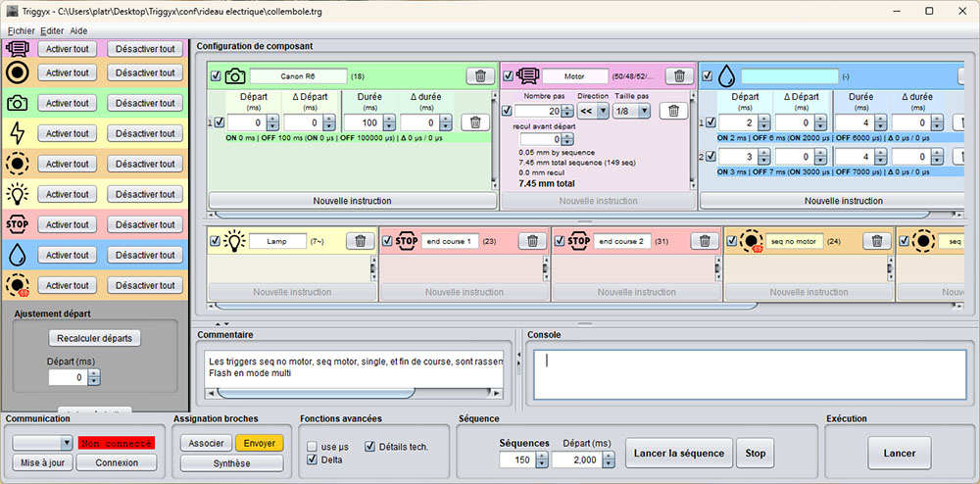The height and width of the screenshot is (484, 980).
Task: Click the trash icon for Motor component
Action: (679, 76)
